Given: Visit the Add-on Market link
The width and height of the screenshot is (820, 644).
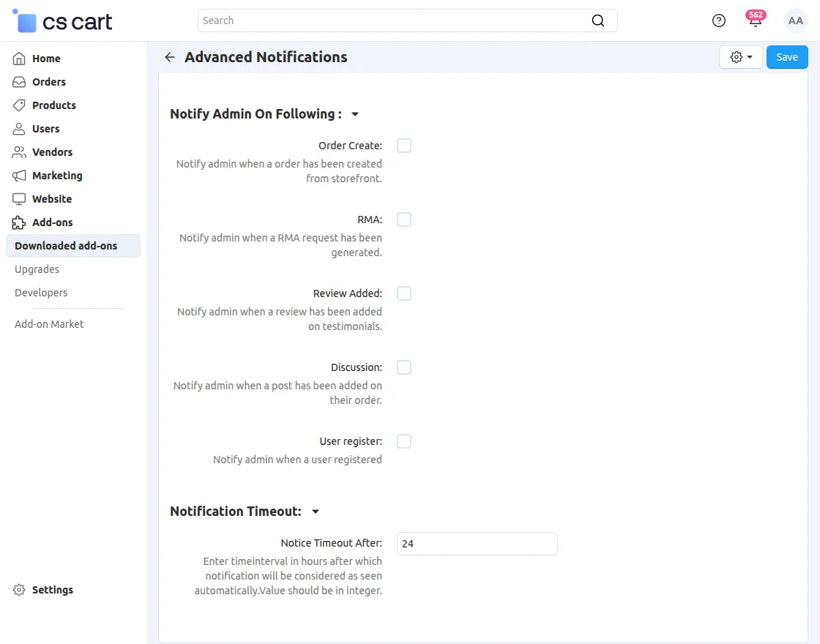Looking at the screenshot, I should click(x=48, y=323).
